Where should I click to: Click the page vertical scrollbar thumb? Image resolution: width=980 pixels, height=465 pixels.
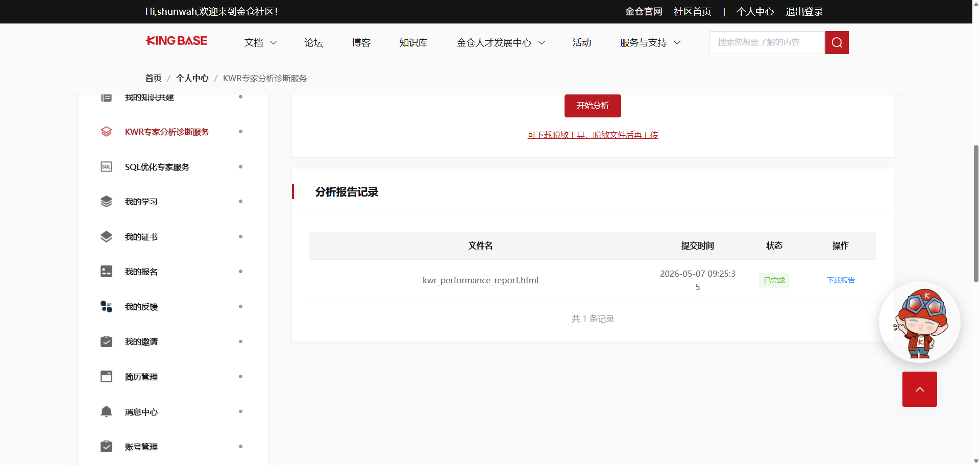point(976,213)
